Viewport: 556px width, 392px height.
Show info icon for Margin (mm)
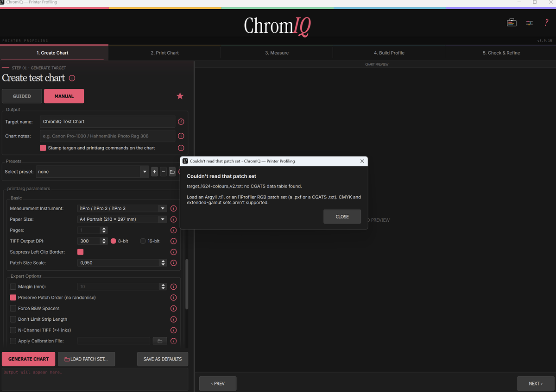[x=174, y=287]
